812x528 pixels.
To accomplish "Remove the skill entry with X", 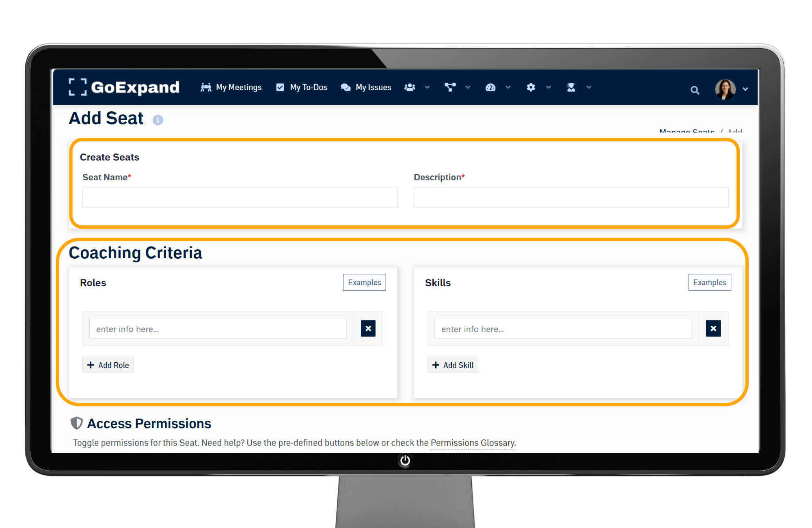I will [x=713, y=328].
